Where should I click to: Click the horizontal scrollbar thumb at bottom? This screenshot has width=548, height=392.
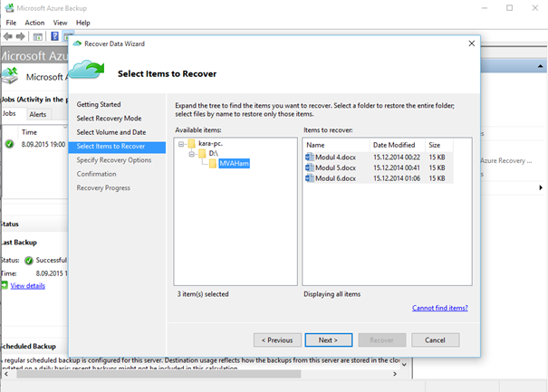[159, 374]
